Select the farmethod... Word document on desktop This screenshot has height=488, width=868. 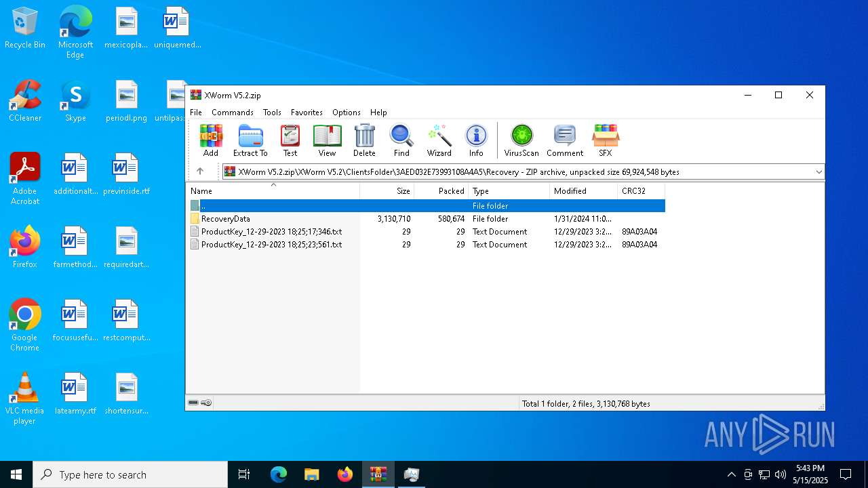point(75,247)
